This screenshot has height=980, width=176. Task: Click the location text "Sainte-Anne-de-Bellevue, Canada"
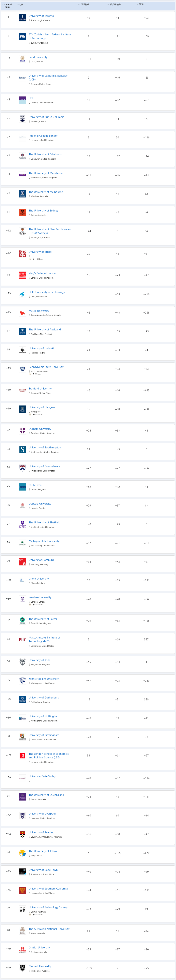[x=46, y=315]
